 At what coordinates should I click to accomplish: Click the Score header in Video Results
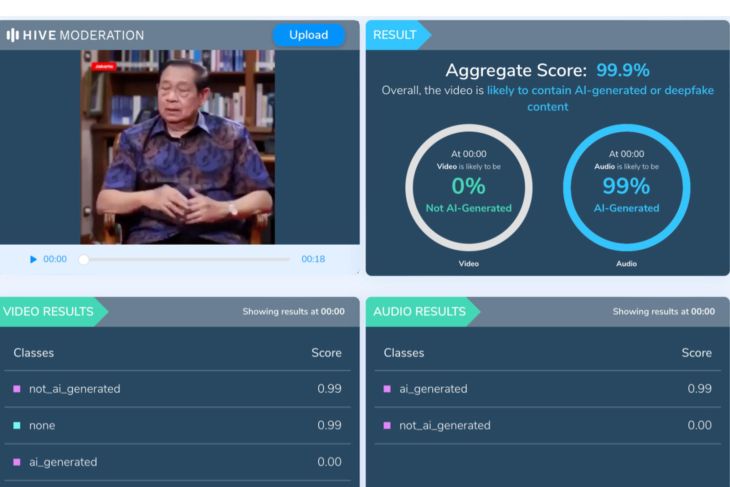pyautogui.click(x=326, y=353)
